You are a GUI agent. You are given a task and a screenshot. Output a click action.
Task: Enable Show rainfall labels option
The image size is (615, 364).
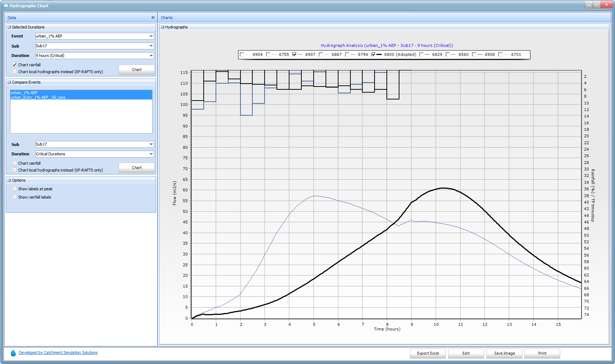tap(14, 197)
